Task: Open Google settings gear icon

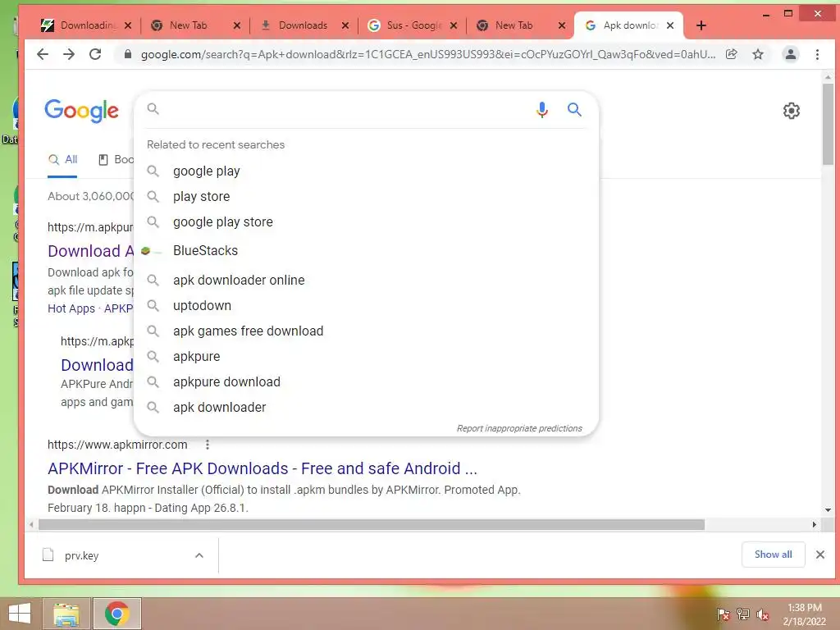Action: tap(792, 111)
